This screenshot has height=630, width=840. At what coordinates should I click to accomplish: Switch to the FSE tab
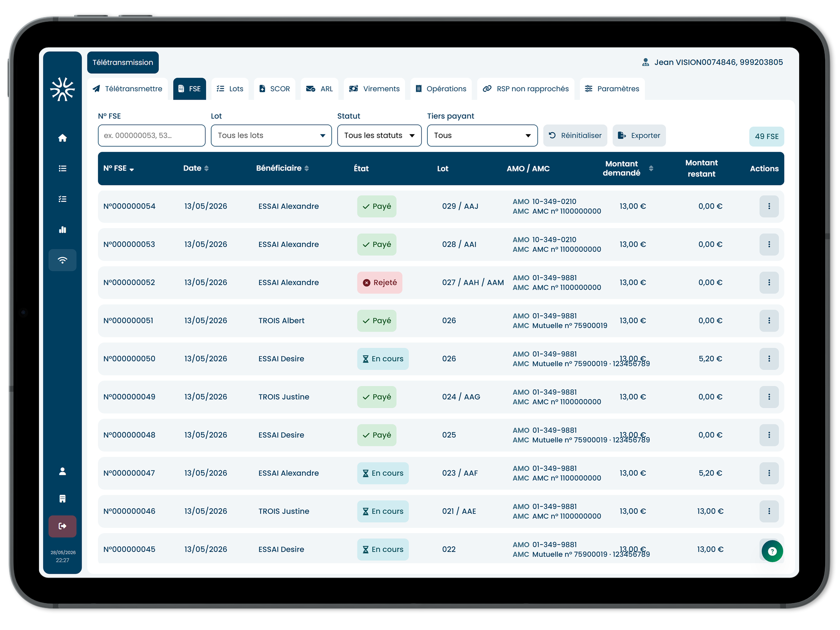[190, 89]
